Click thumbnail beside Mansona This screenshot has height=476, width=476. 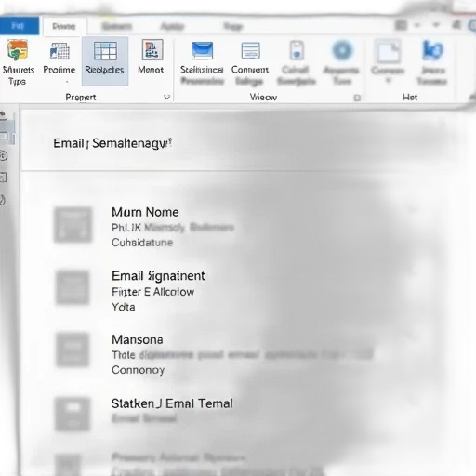[73, 350]
